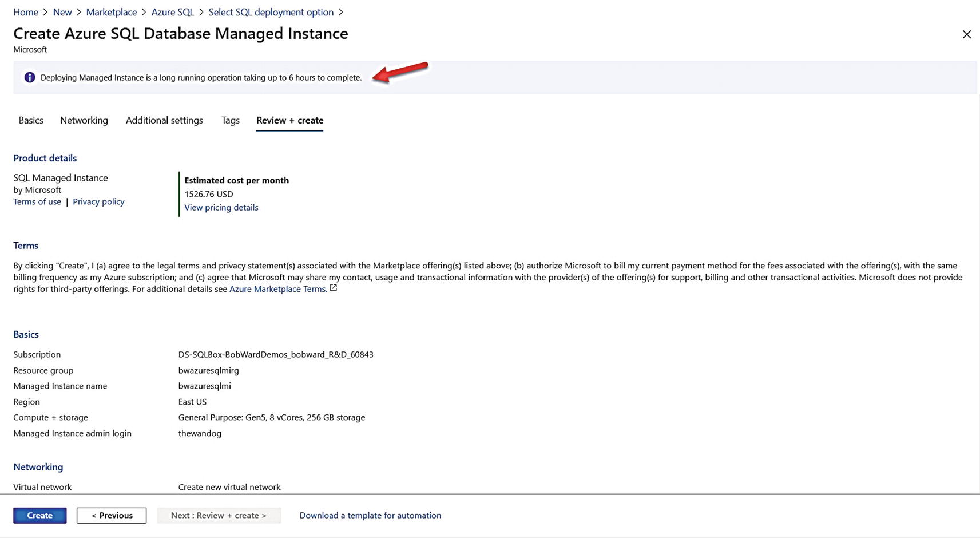Click the Virtual network label

point(42,487)
